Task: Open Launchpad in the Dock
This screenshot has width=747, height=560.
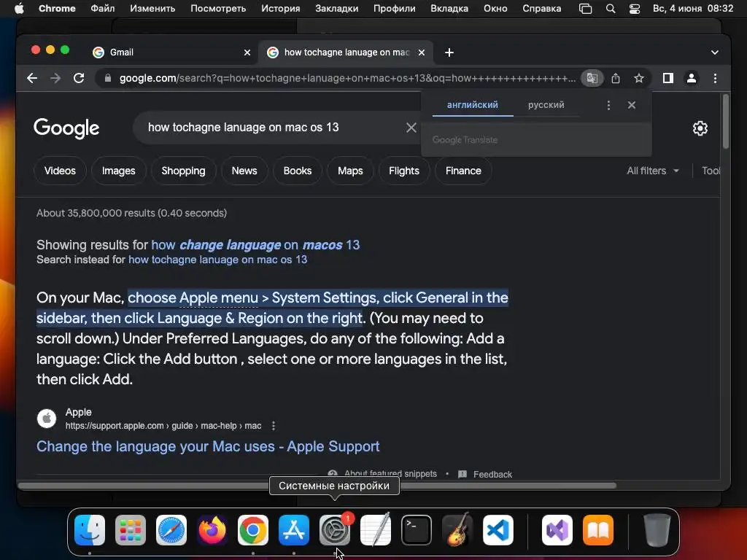Action: click(x=131, y=530)
